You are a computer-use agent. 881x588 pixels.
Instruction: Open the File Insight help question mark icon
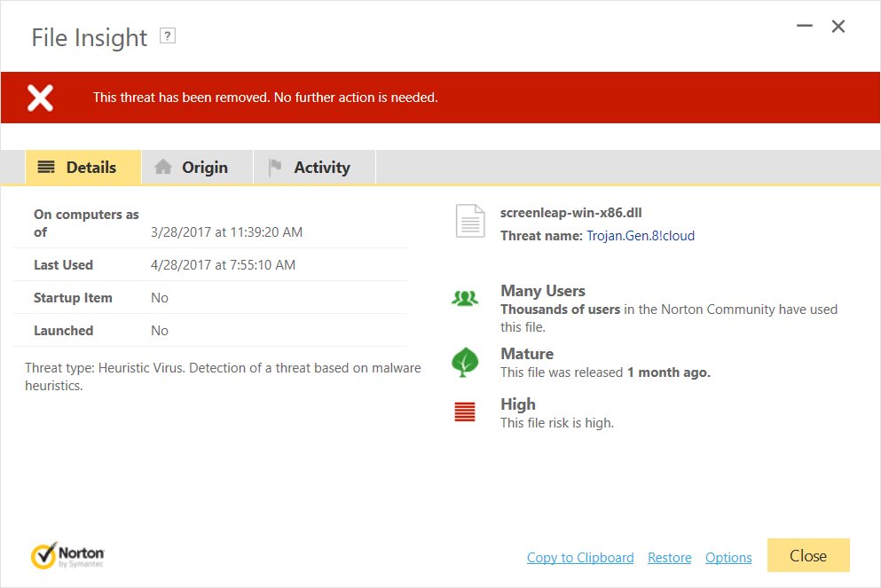168,36
